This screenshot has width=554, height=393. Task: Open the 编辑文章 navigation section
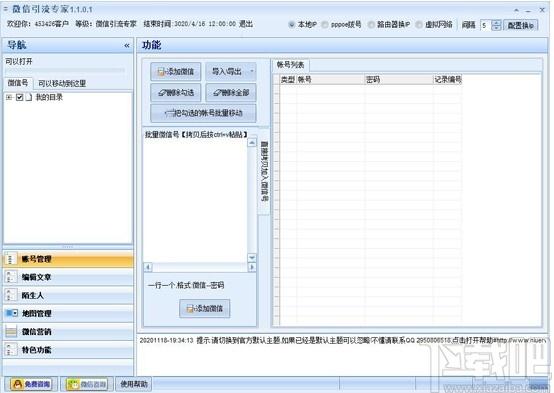tap(68, 277)
